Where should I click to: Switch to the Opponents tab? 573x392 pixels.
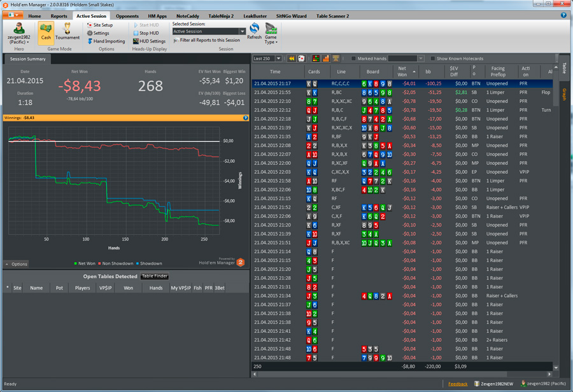[127, 16]
